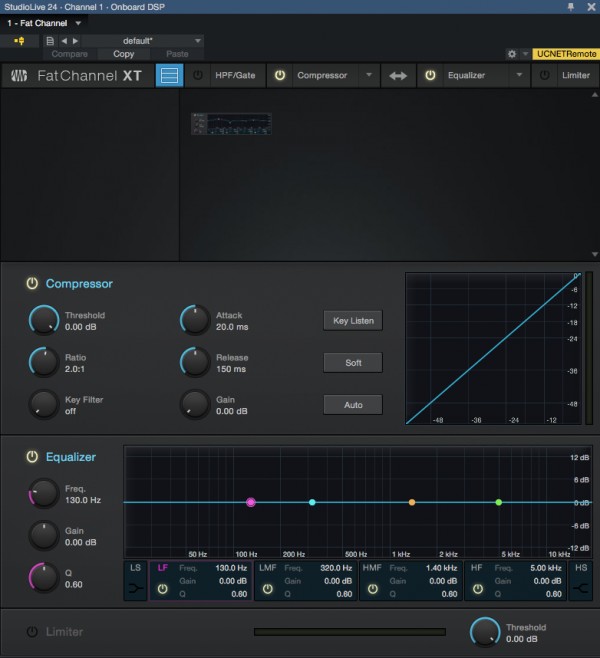Click the Release knob
The image size is (600, 658).
(x=195, y=363)
